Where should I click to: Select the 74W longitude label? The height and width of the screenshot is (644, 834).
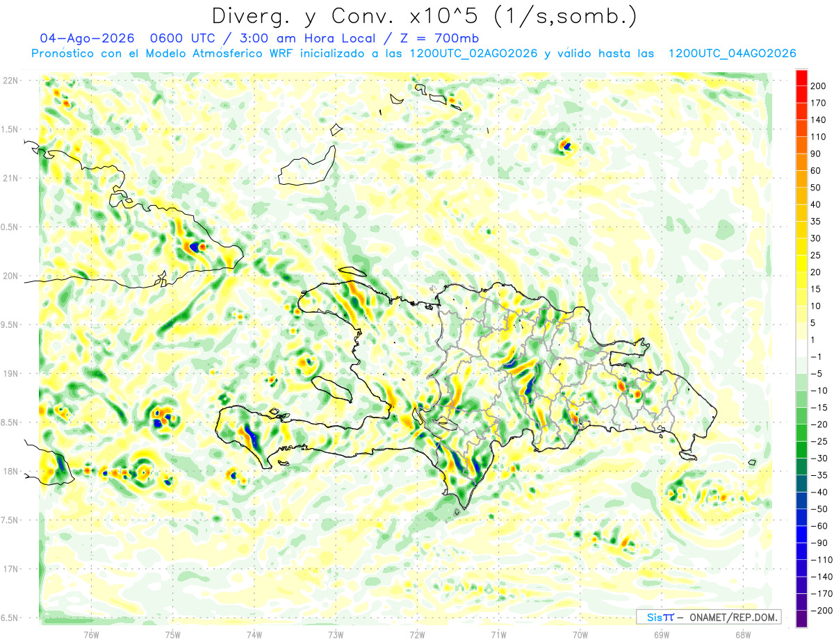click(254, 635)
